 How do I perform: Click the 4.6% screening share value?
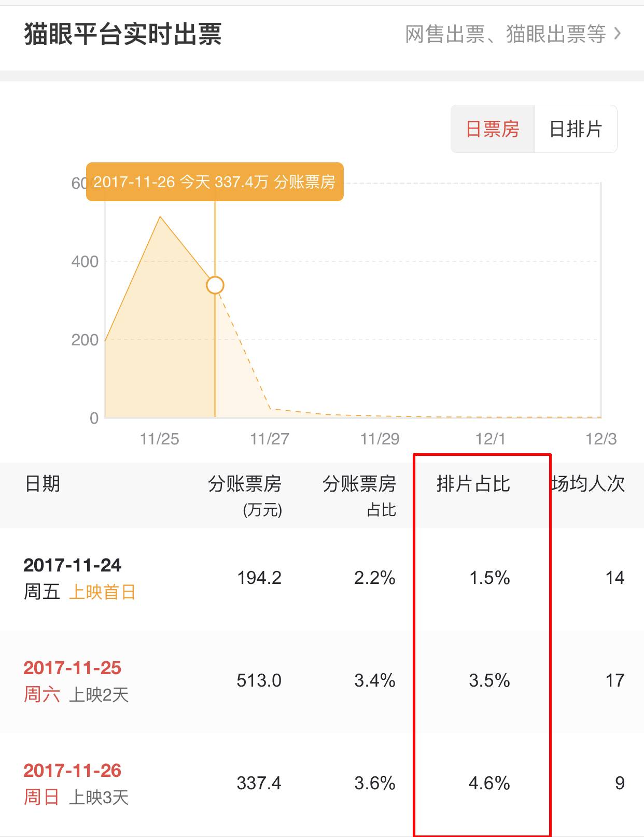click(x=489, y=783)
